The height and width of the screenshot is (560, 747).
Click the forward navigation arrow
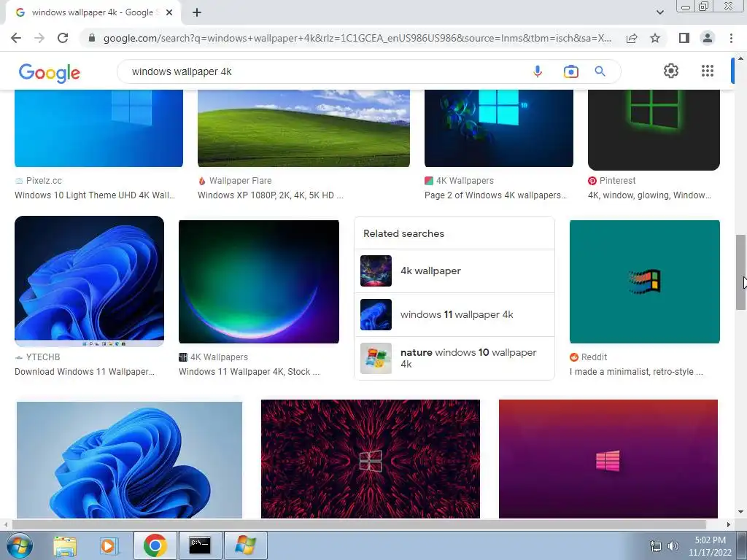point(39,38)
